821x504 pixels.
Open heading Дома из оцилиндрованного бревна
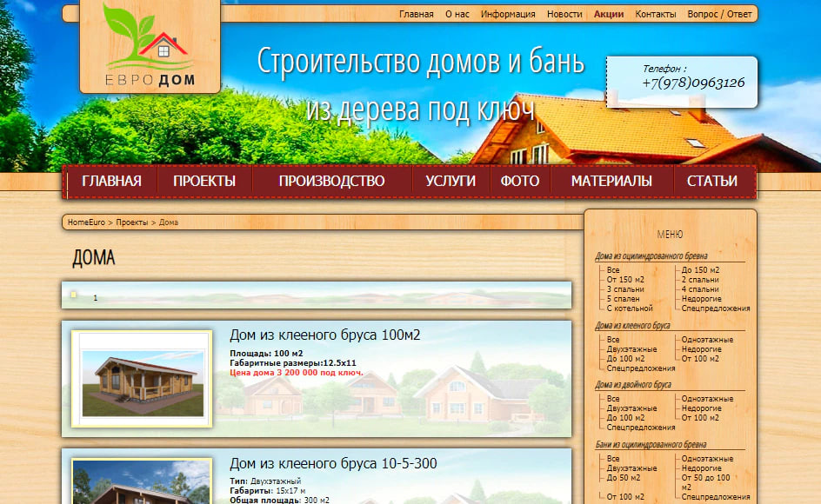[x=651, y=256]
